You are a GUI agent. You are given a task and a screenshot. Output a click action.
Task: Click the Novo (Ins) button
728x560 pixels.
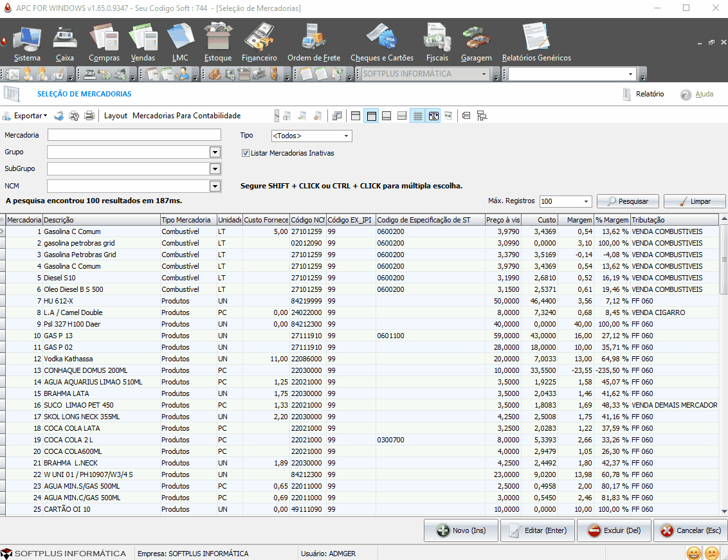pyautogui.click(x=461, y=530)
